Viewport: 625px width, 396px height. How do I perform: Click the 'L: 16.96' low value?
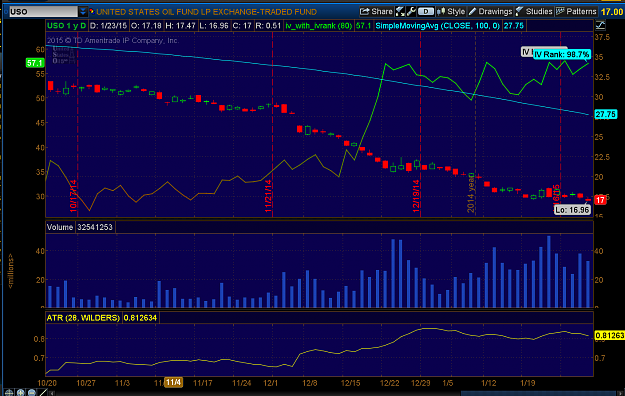click(x=214, y=26)
